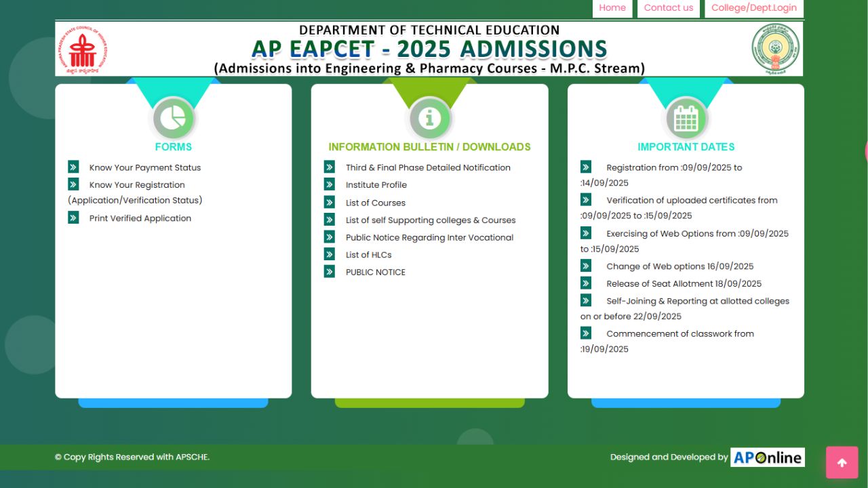Screen dimensions: 868x488
Task: Click Release of Seat Allotment 18/09/2025 text
Action: tap(684, 284)
